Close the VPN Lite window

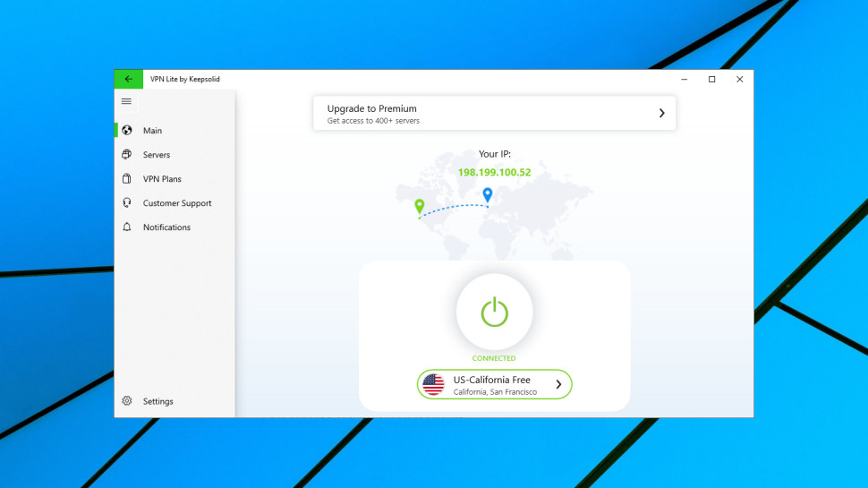[739, 79]
